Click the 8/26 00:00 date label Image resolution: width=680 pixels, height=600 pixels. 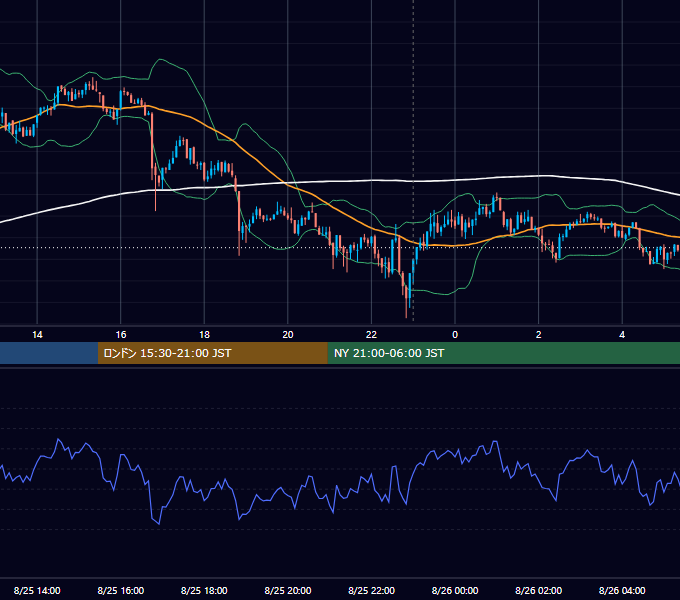click(x=455, y=590)
